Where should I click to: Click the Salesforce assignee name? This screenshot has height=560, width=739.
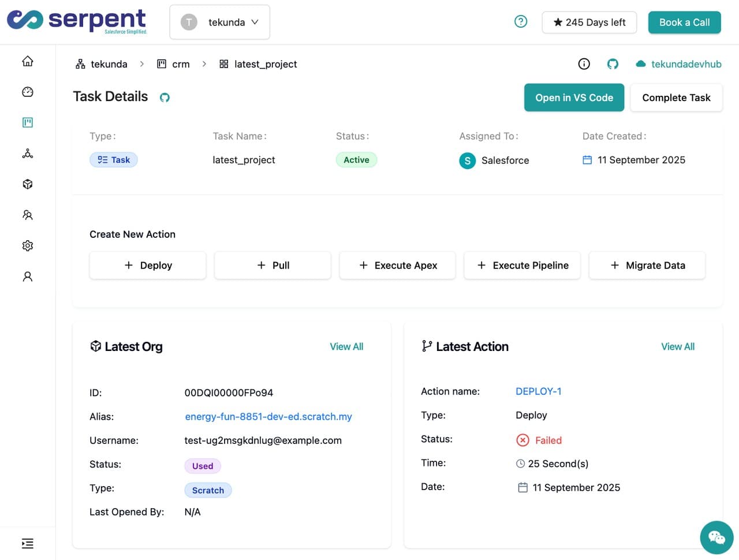(505, 160)
